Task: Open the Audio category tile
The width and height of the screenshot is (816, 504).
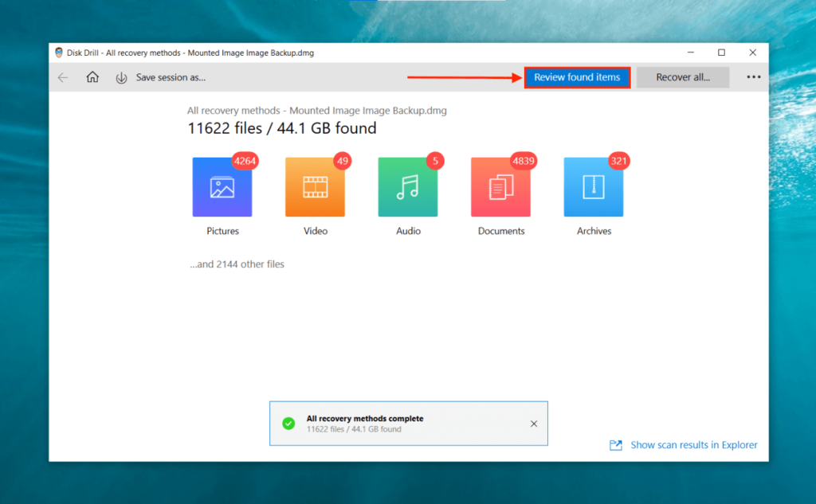Action: [408, 186]
